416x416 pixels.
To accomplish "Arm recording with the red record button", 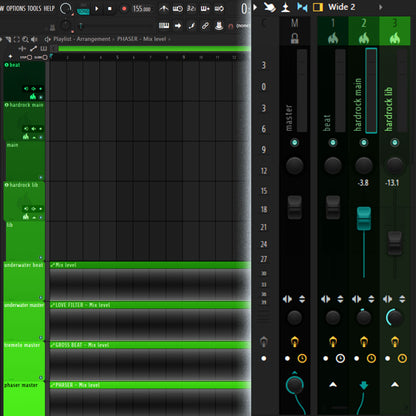I will (x=124, y=9).
